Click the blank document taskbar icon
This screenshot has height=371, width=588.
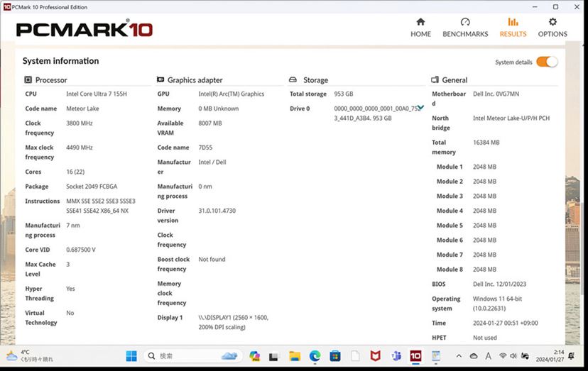pos(355,356)
